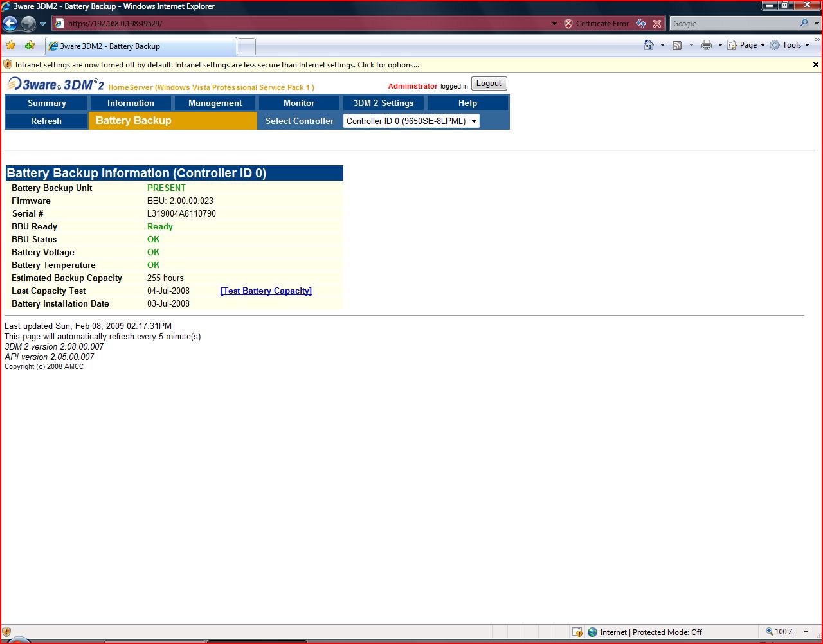Click the BBU Ready value 'Ready'
This screenshot has height=644, width=823.
pos(160,226)
